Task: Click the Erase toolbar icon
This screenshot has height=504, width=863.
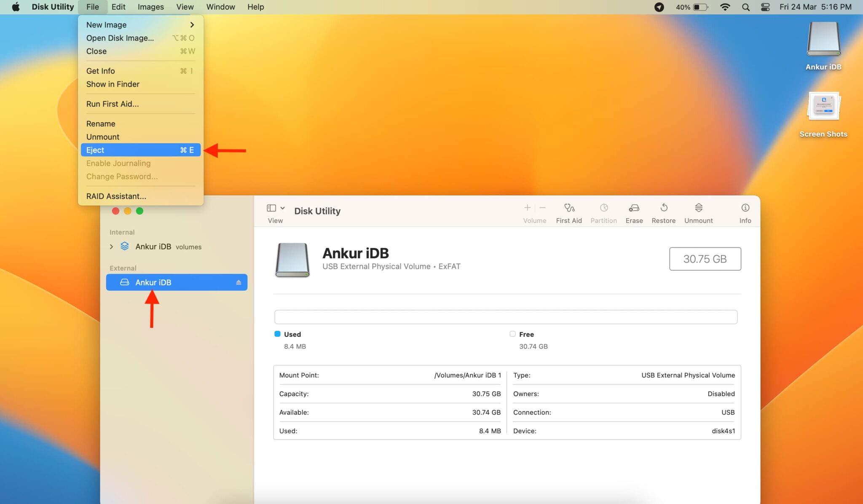Action: (634, 208)
